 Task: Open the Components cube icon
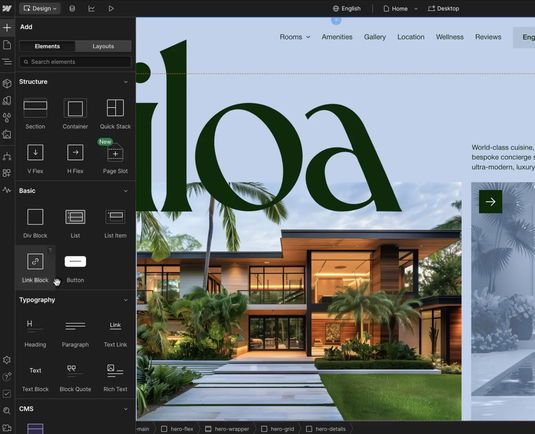click(x=7, y=83)
